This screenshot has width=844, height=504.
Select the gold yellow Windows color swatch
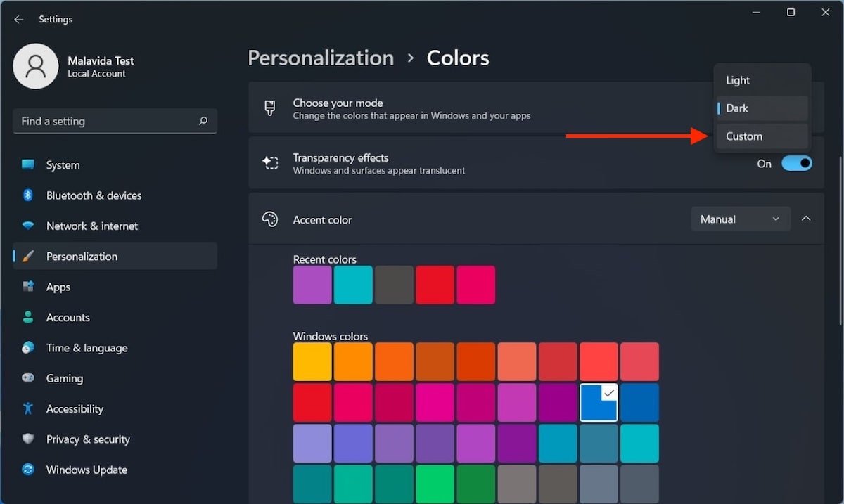(312, 362)
